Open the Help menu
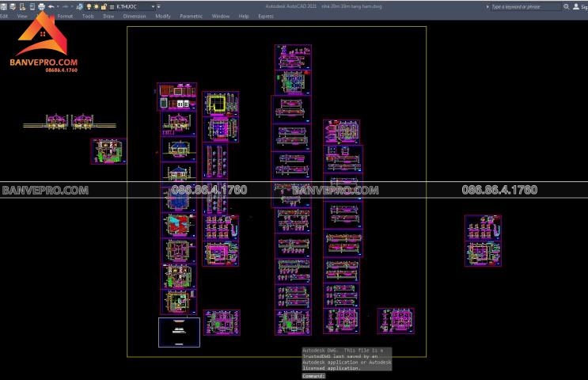Image resolution: width=588 pixels, height=380 pixels. point(244,16)
